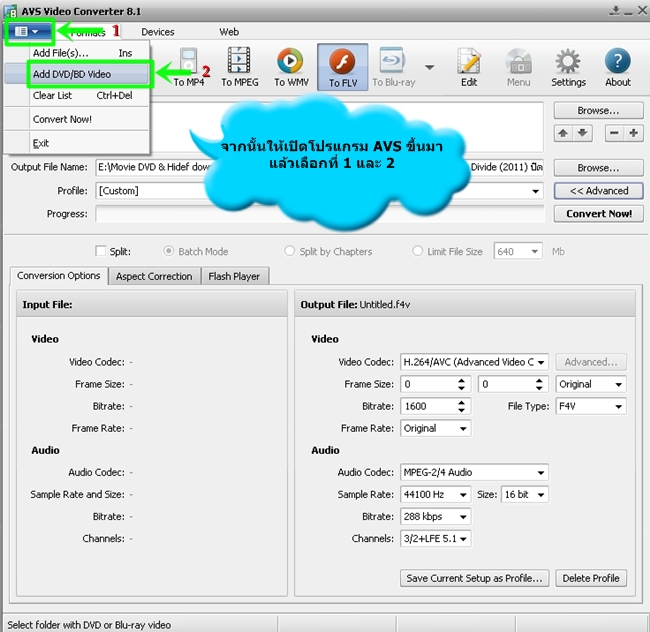Switch to Flash Player tab
The height and width of the screenshot is (632, 650).
click(x=234, y=276)
